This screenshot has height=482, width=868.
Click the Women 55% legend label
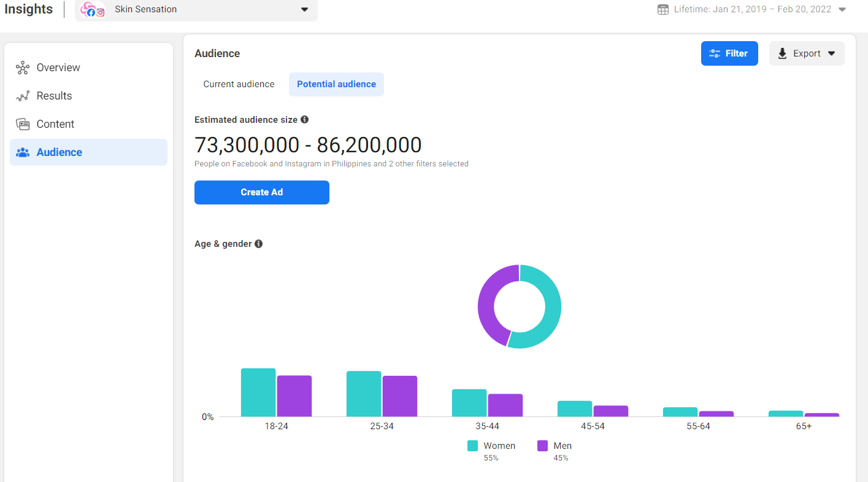coord(499,451)
